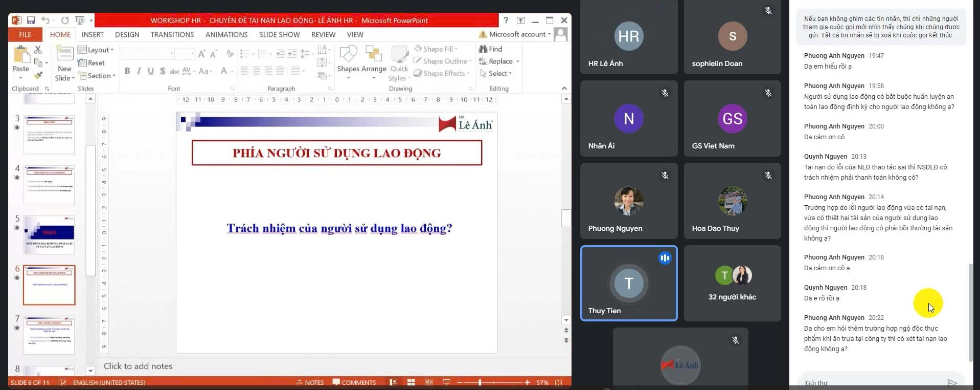Click the send message arrow icon
The height and width of the screenshot is (390, 980).
pyautogui.click(x=952, y=383)
